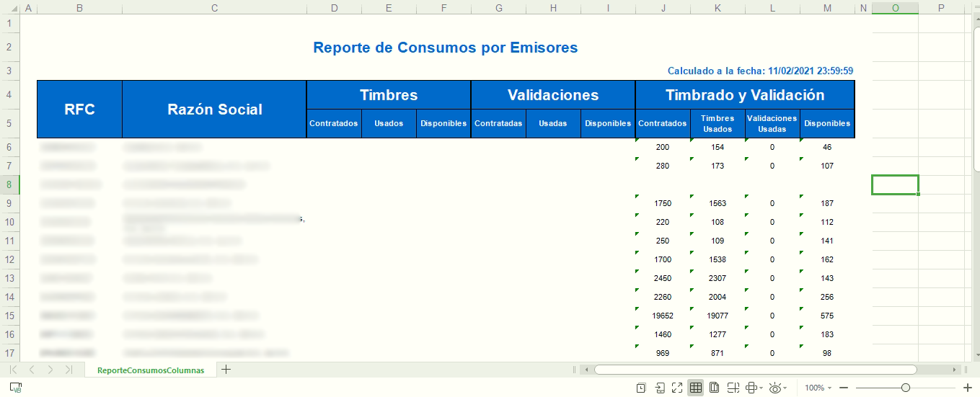Go to the last sheet arrow
This screenshot has width=980, height=397.
tap(69, 370)
